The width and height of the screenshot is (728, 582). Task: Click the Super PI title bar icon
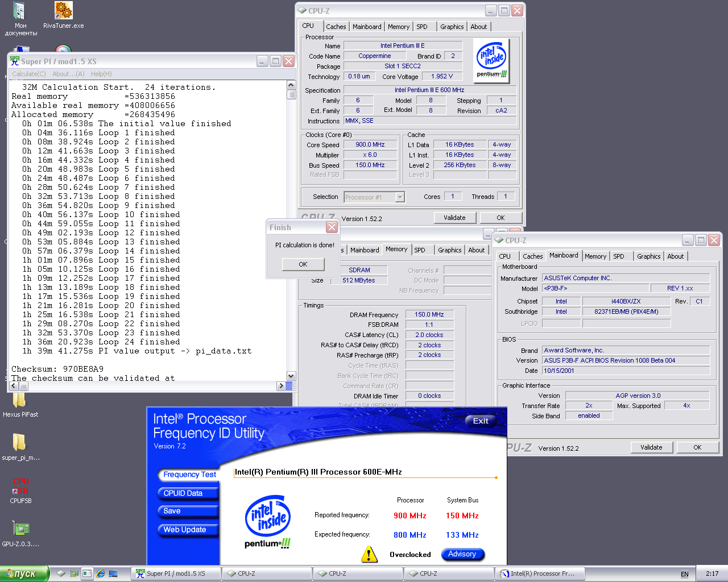click(15, 61)
